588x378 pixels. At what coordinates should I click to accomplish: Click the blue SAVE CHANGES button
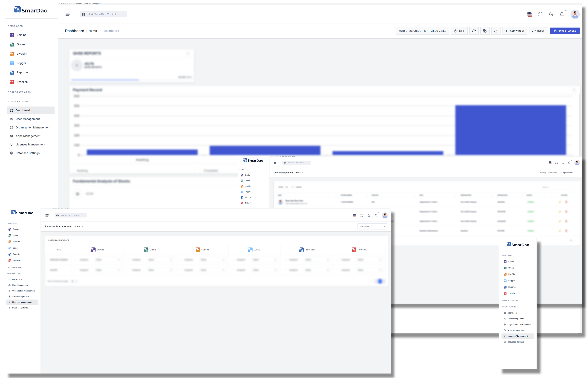click(x=564, y=31)
